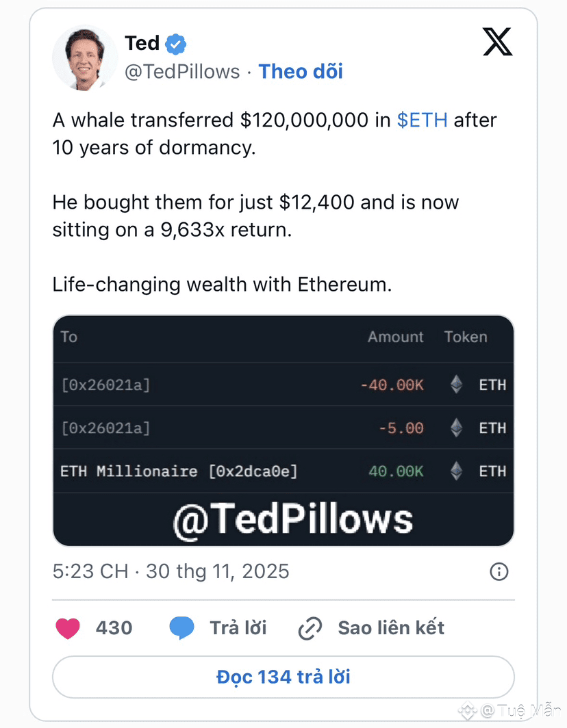
Task: Open the $ETH cashtag link
Action: coord(422,120)
